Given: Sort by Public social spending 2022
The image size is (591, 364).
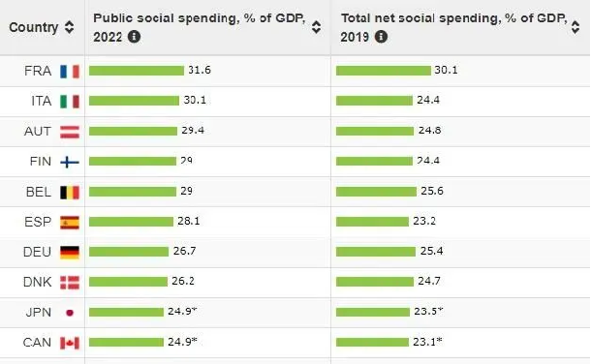Looking at the screenshot, I should [x=316, y=27].
